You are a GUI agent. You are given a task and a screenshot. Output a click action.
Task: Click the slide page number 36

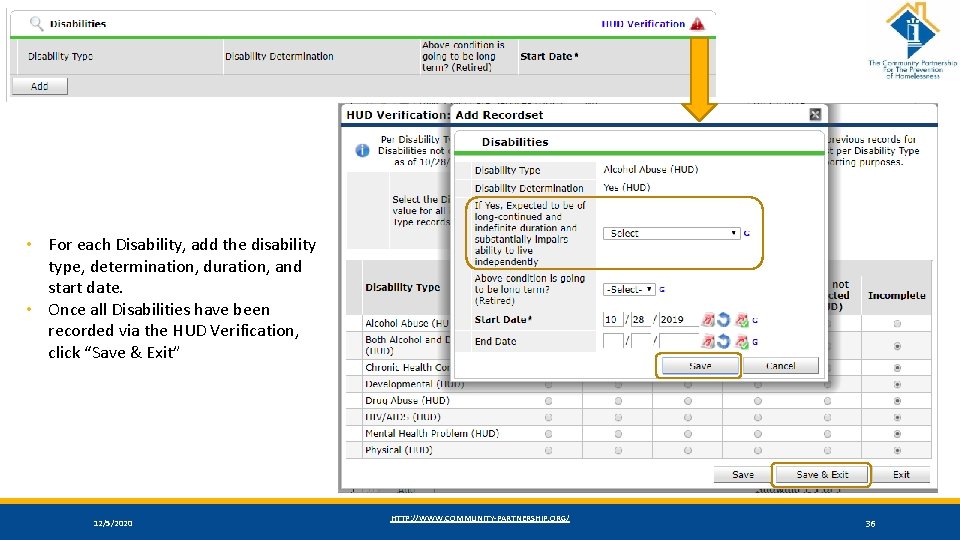pos(870,523)
